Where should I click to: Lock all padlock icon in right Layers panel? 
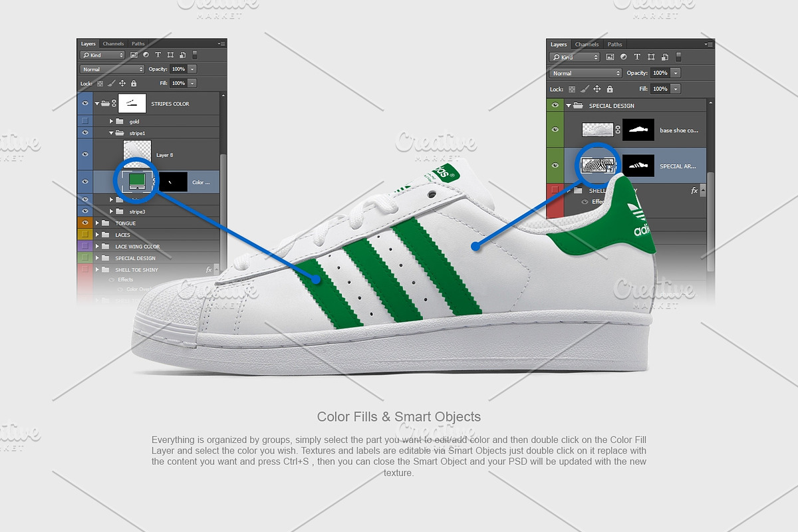pyautogui.click(x=609, y=89)
